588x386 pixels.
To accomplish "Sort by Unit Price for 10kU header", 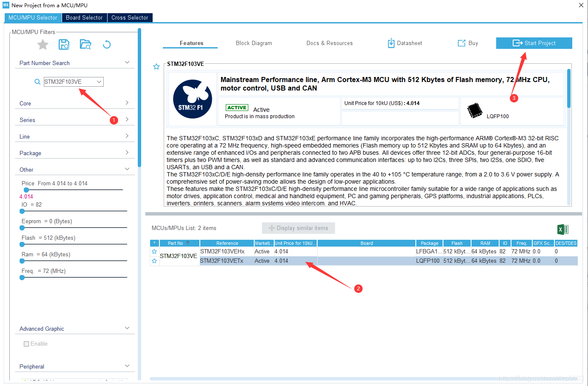I will click(x=295, y=243).
